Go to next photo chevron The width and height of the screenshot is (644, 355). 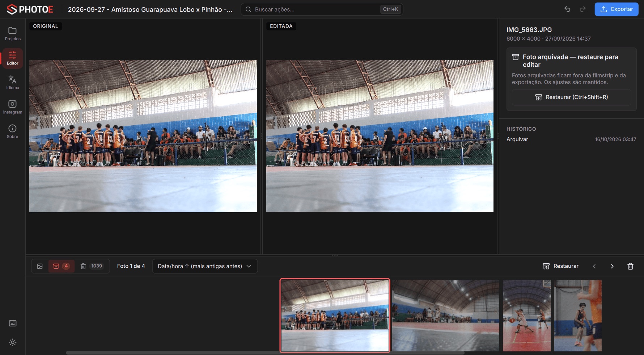click(x=612, y=266)
